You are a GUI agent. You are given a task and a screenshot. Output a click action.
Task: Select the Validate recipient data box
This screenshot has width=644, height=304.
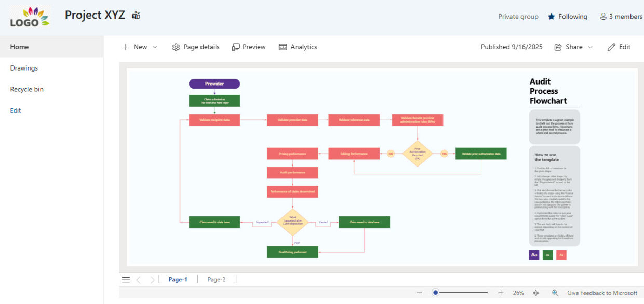[x=214, y=120]
